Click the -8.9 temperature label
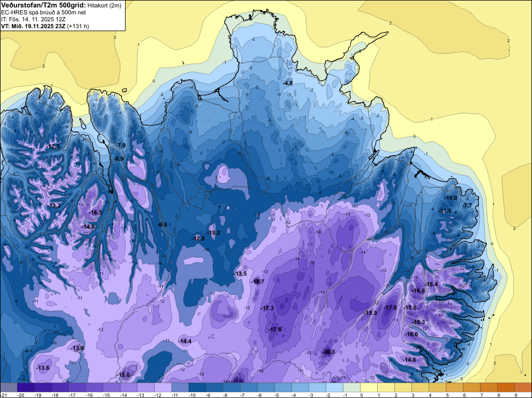 (x=119, y=159)
